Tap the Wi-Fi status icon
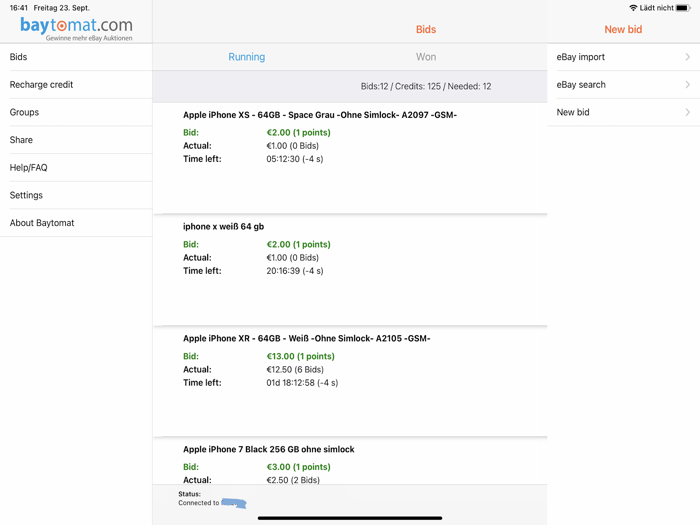This screenshot has width=700, height=525. pyautogui.click(x=633, y=8)
